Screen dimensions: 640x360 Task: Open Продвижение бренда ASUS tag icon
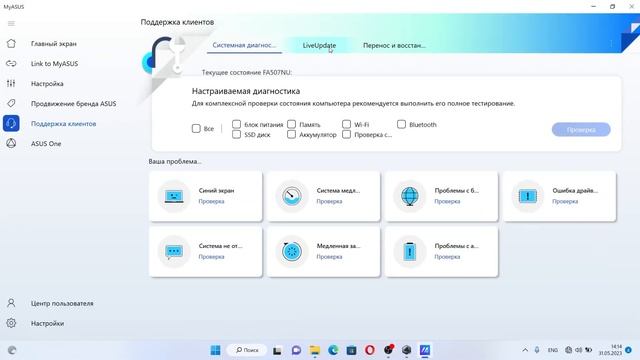tap(11, 104)
